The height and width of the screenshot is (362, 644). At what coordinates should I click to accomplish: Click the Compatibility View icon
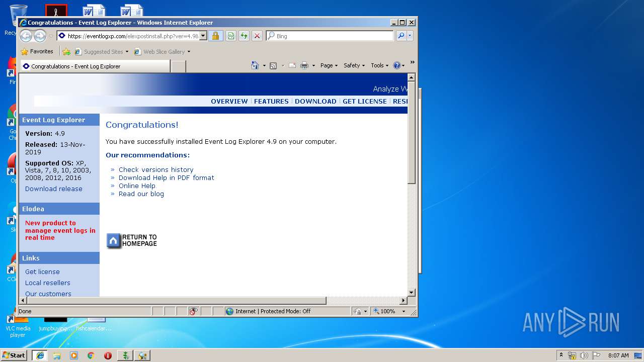click(230, 36)
